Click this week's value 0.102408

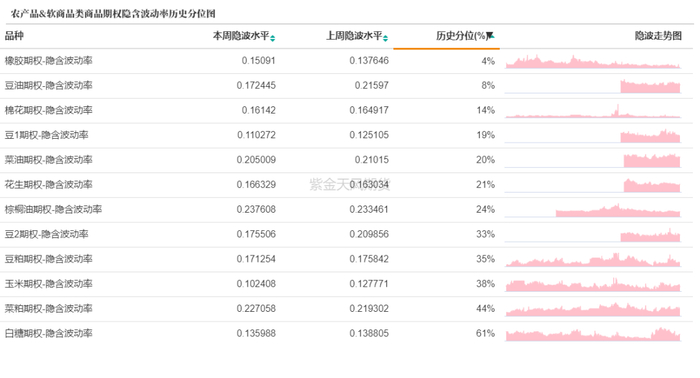256,283
